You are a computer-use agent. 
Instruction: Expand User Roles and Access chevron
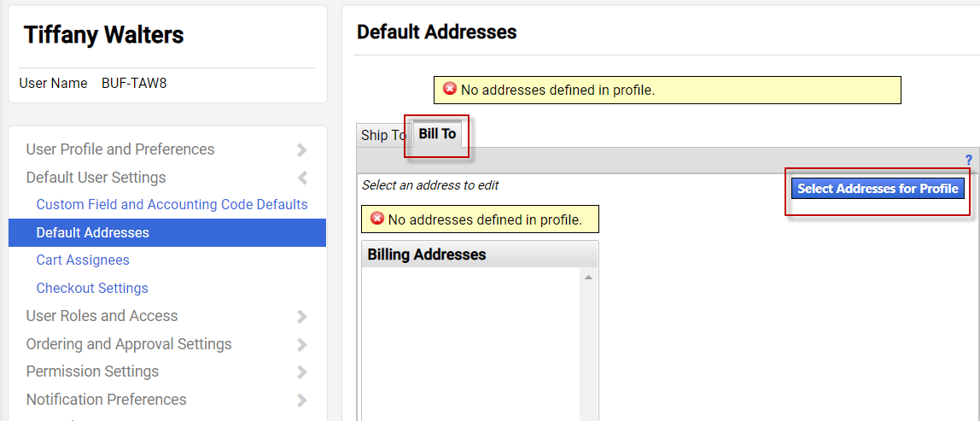[x=301, y=317]
